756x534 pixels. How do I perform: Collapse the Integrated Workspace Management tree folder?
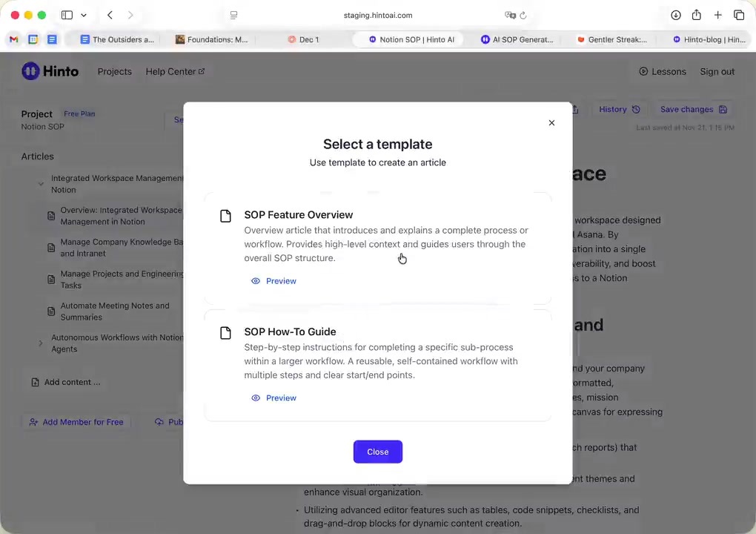pyautogui.click(x=41, y=184)
